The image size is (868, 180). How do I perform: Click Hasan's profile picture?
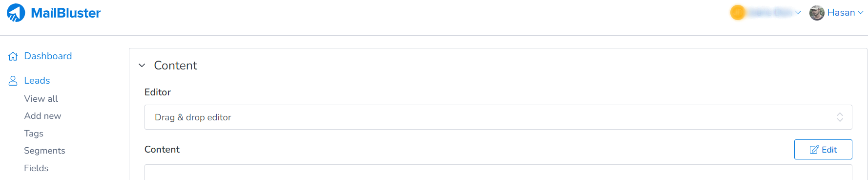point(817,13)
